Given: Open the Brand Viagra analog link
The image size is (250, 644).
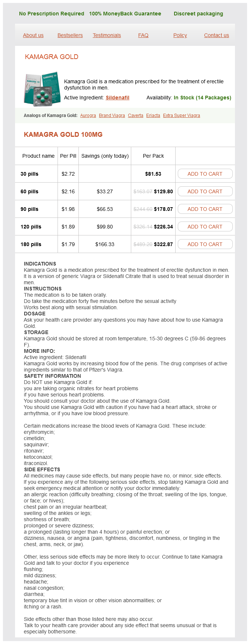Looking at the screenshot, I should 112,116.
